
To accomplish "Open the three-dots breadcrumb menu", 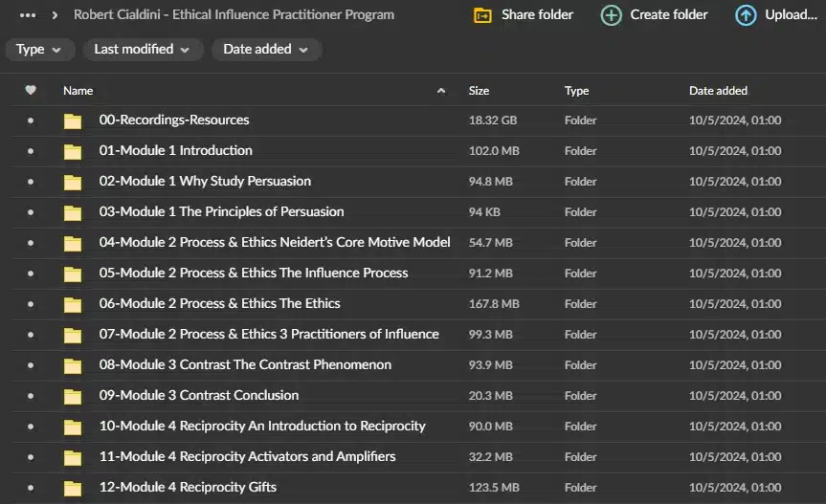I will coord(28,15).
